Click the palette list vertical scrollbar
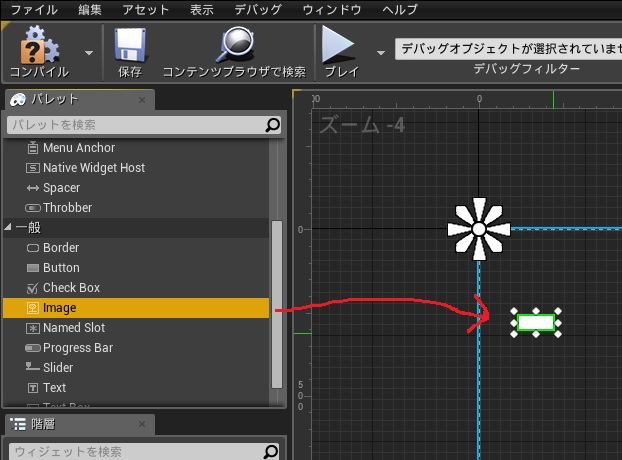622x460 pixels. click(x=277, y=305)
